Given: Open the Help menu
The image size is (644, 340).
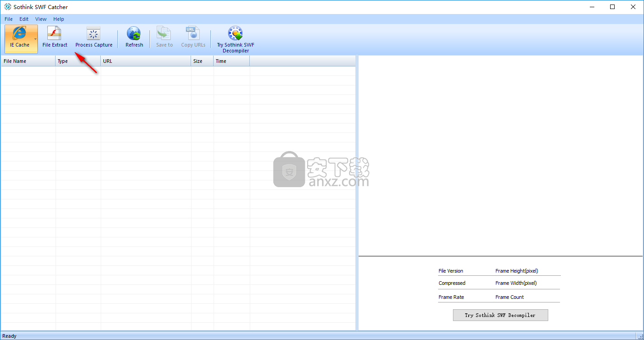Looking at the screenshot, I should (59, 19).
